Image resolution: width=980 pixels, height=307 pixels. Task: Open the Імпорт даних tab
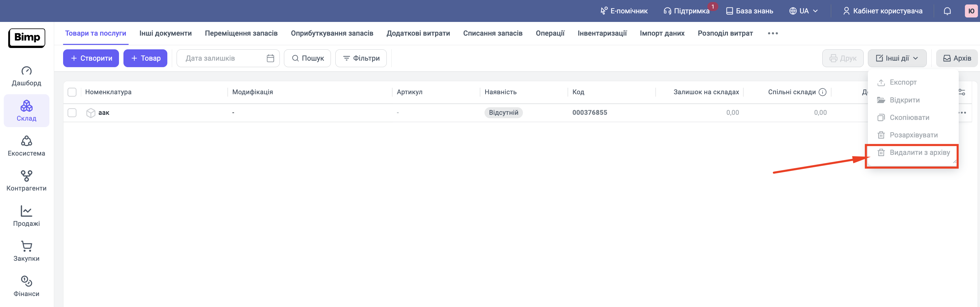[662, 34]
